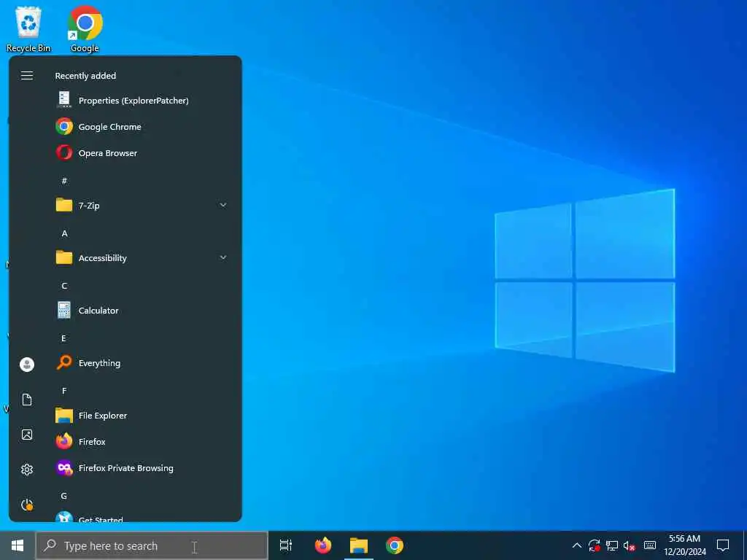Open the notification Action Center

point(723,545)
